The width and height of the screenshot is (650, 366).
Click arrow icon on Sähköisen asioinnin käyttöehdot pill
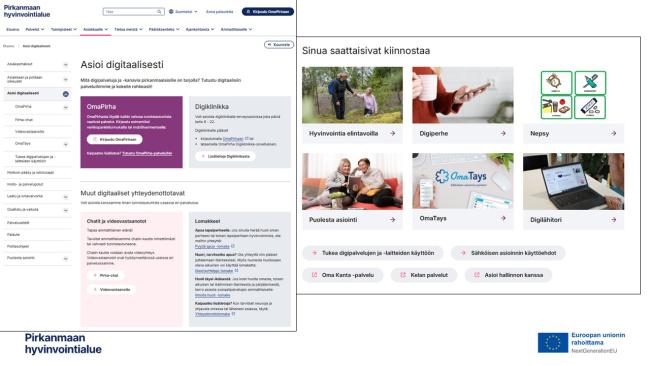(x=463, y=253)
